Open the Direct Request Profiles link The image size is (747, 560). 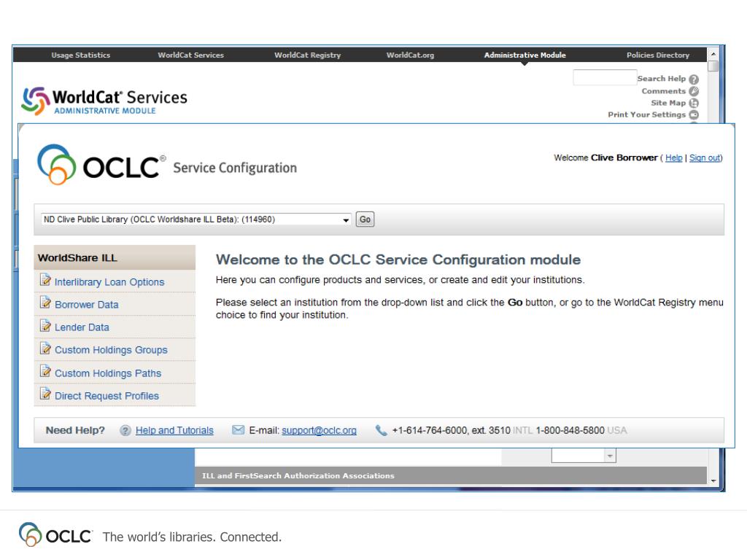point(107,396)
